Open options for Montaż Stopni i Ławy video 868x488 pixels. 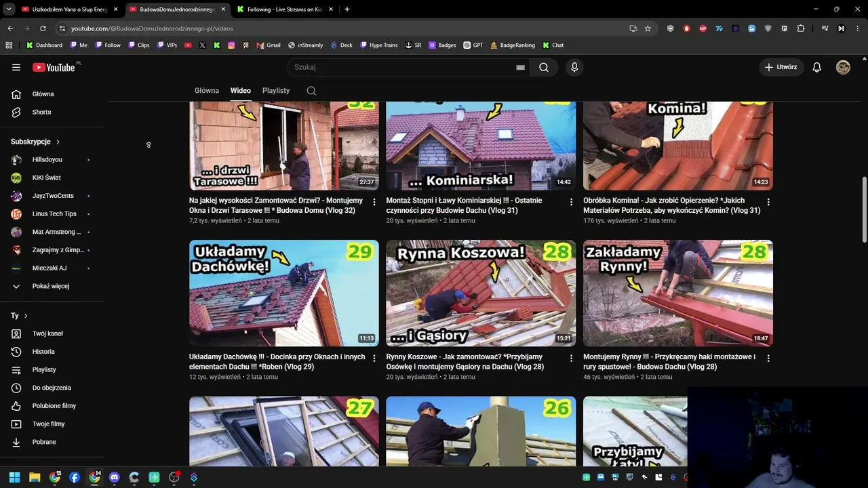[571, 202]
